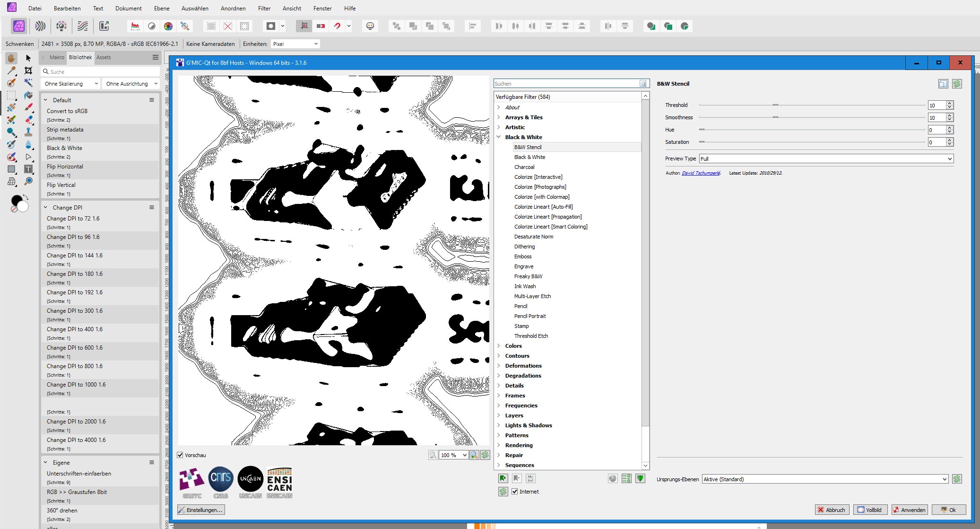Click the zoom in magnifier icon

[x=474, y=455]
